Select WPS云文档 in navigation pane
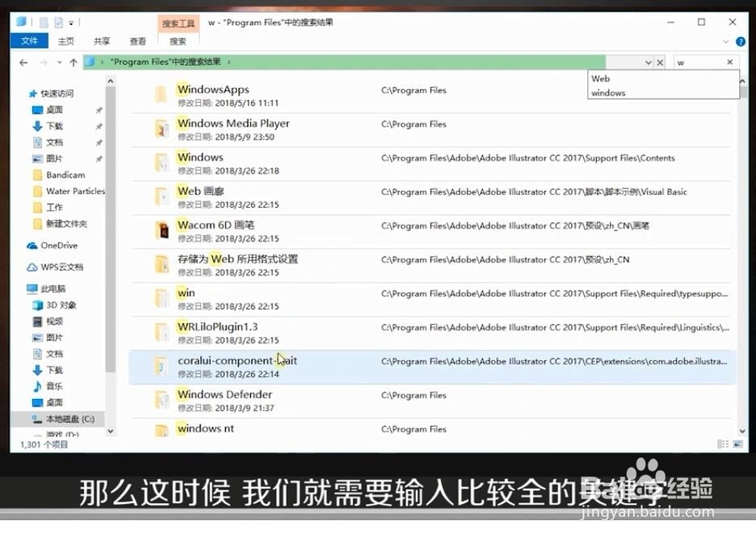Image resolution: width=756 pixels, height=538 pixels. click(61, 267)
